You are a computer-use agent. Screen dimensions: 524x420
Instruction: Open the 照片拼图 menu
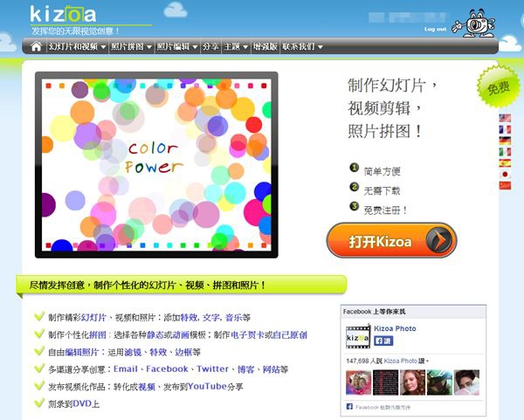128,46
